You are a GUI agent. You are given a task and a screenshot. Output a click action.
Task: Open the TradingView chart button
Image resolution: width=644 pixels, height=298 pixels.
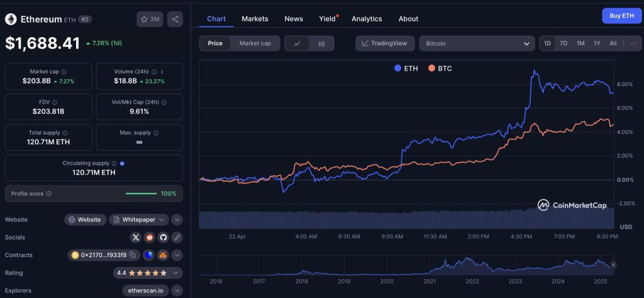385,43
